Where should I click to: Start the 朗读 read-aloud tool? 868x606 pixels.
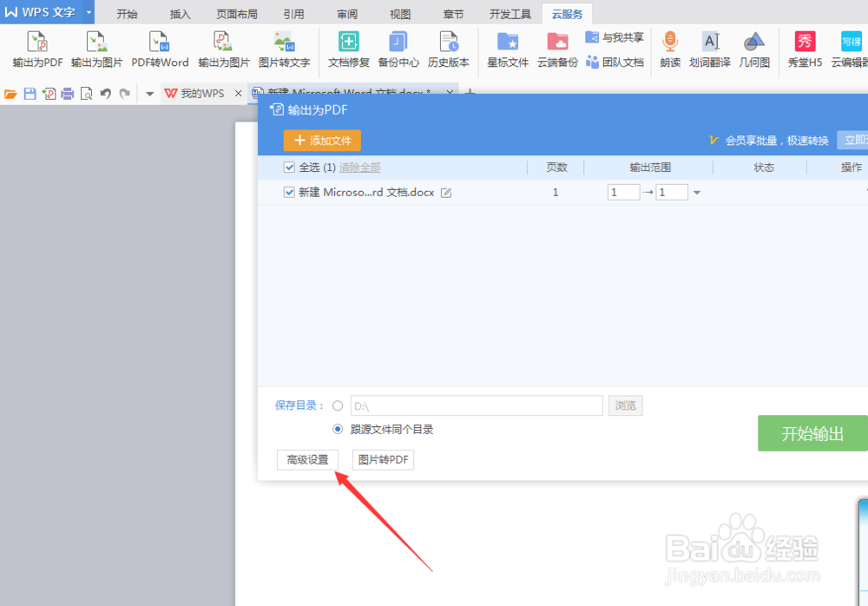pyautogui.click(x=670, y=49)
